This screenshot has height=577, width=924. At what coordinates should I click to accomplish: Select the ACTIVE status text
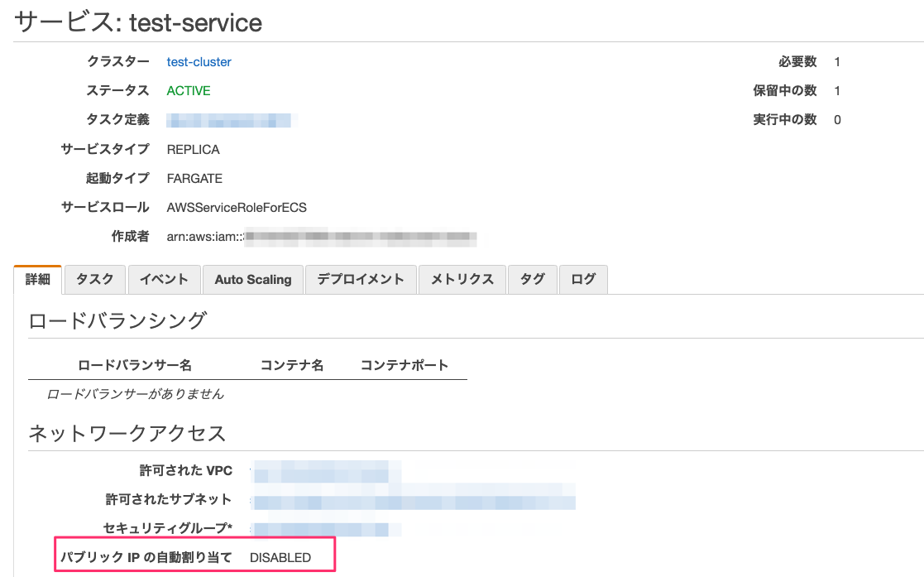pyautogui.click(x=189, y=90)
